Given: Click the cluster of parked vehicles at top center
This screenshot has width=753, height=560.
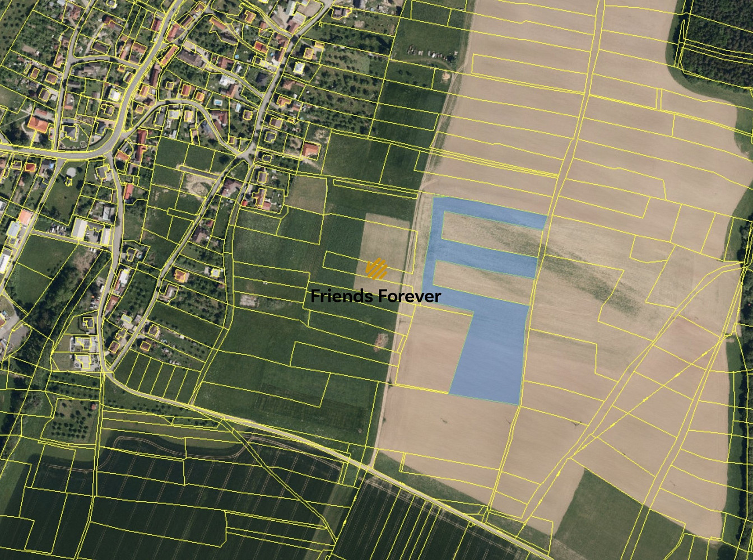Looking at the screenshot, I should coord(431,54).
